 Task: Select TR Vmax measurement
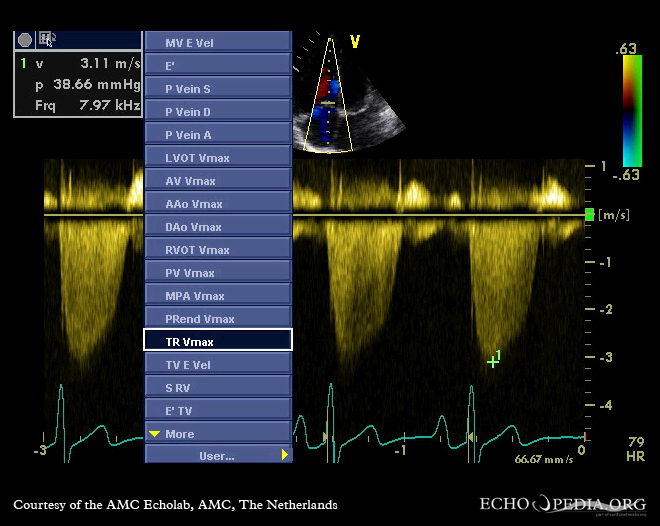(218, 342)
